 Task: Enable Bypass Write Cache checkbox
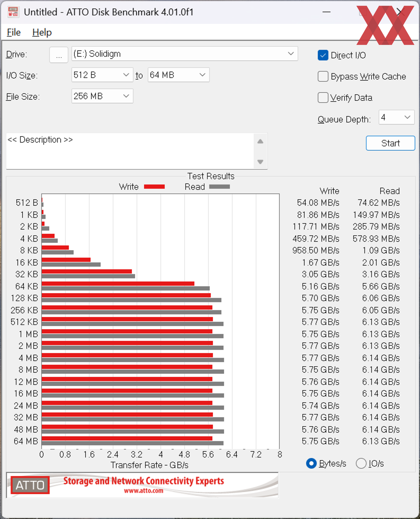click(323, 76)
